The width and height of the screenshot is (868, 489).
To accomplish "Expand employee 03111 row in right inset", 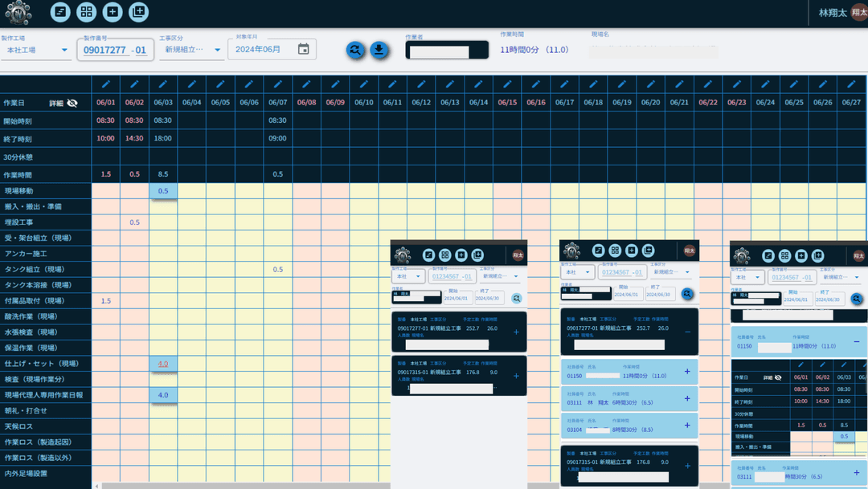I will (857, 472).
